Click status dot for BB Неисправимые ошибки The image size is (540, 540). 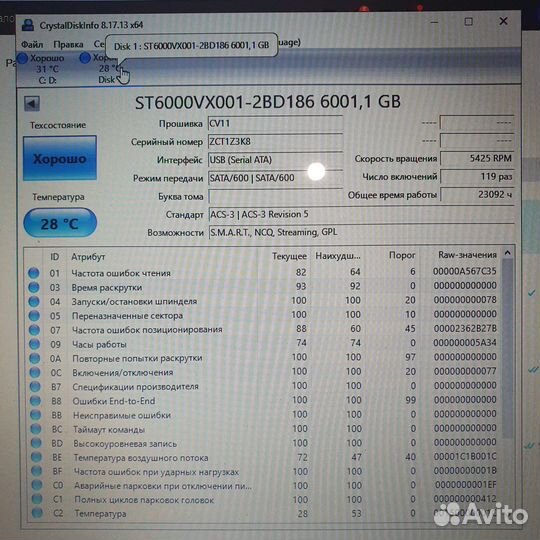36,415
